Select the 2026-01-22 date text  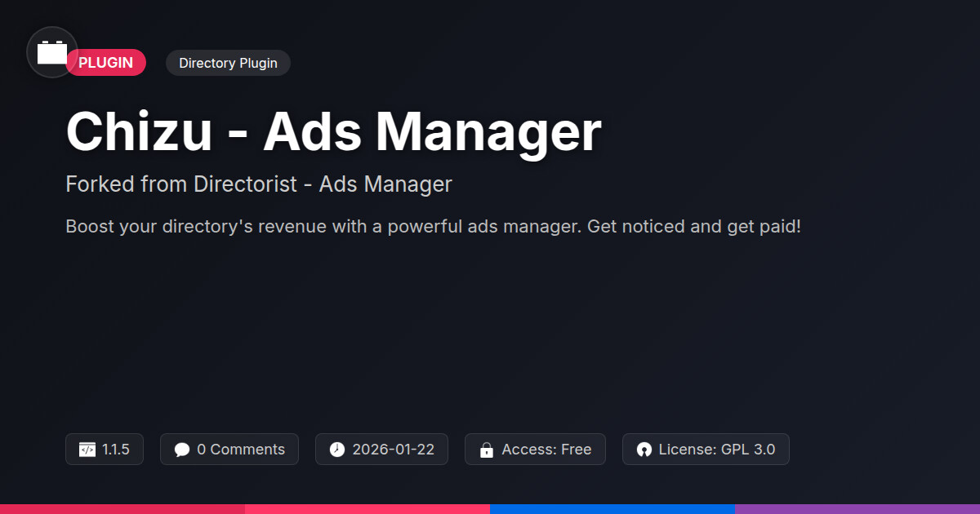pos(393,450)
